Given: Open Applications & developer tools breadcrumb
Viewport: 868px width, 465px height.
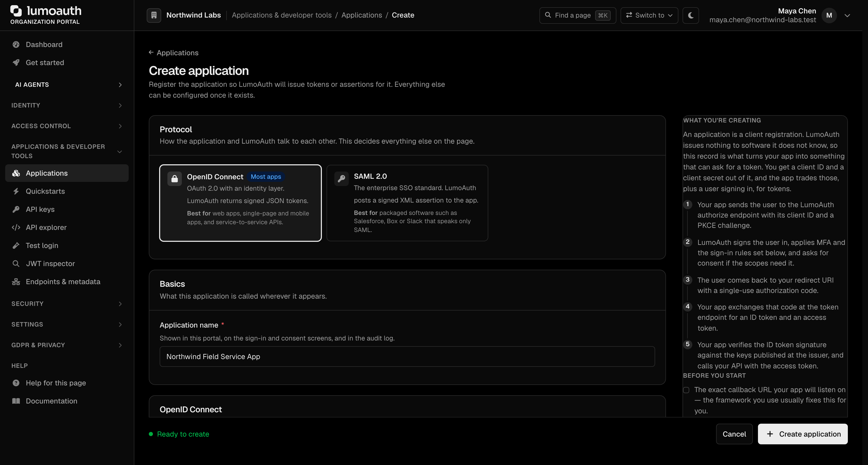Looking at the screenshot, I should pos(282,15).
